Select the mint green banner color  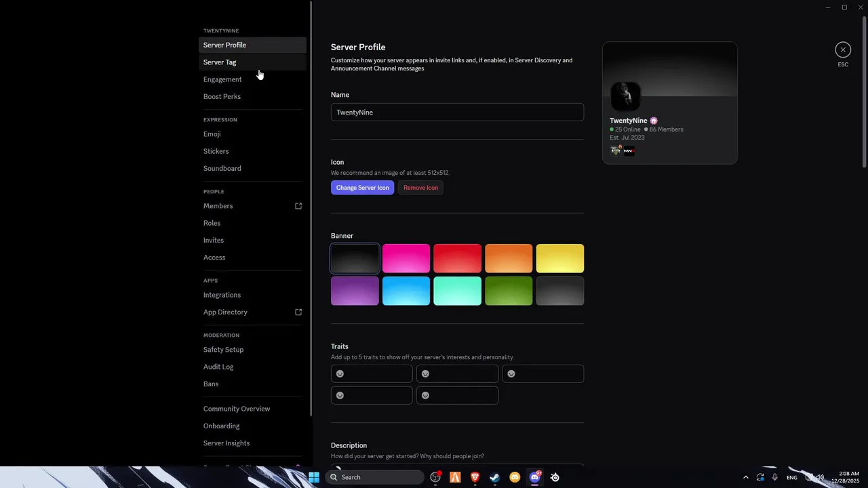pos(457,291)
